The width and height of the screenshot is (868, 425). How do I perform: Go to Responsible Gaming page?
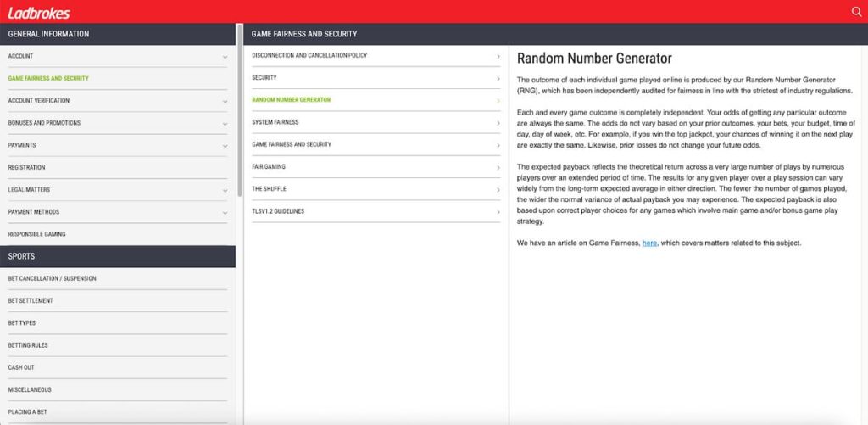36,234
